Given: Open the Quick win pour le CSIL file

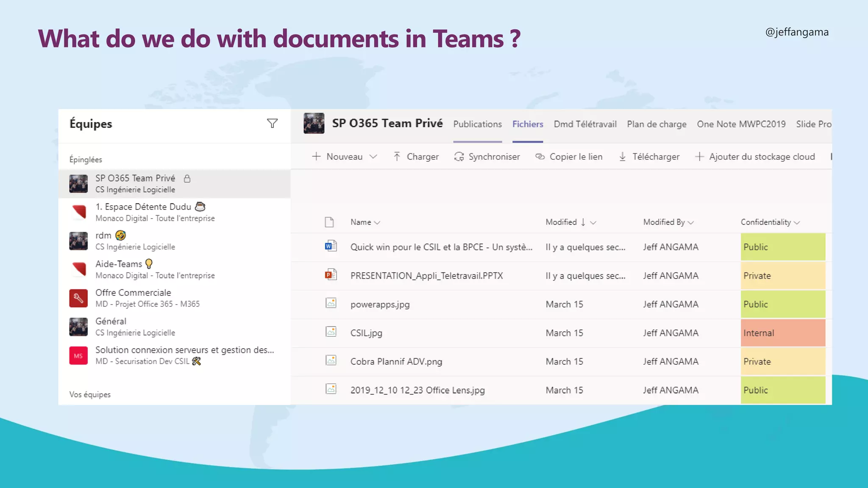Looking at the screenshot, I should pyautogui.click(x=441, y=247).
